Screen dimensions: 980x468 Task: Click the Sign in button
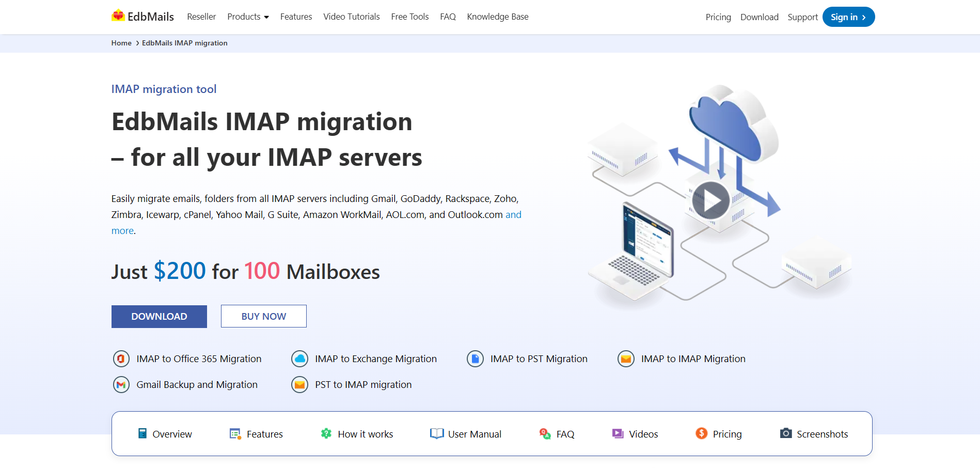(848, 17)
